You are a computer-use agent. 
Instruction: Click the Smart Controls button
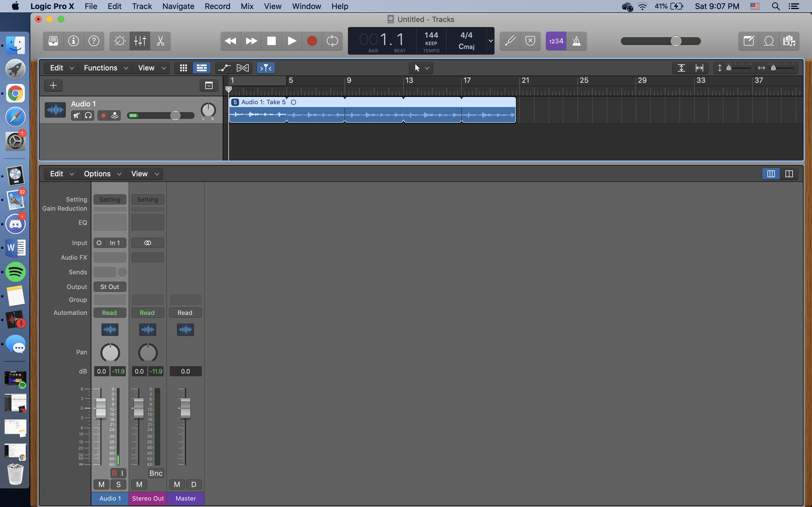pyautogui.click(x=120, y=41)
